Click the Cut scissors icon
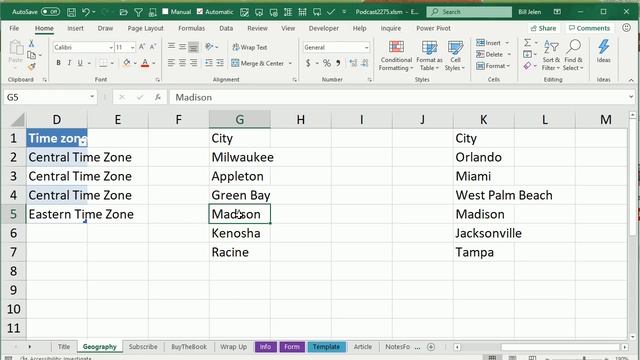The image size is (640, 360). click(31, 44)
